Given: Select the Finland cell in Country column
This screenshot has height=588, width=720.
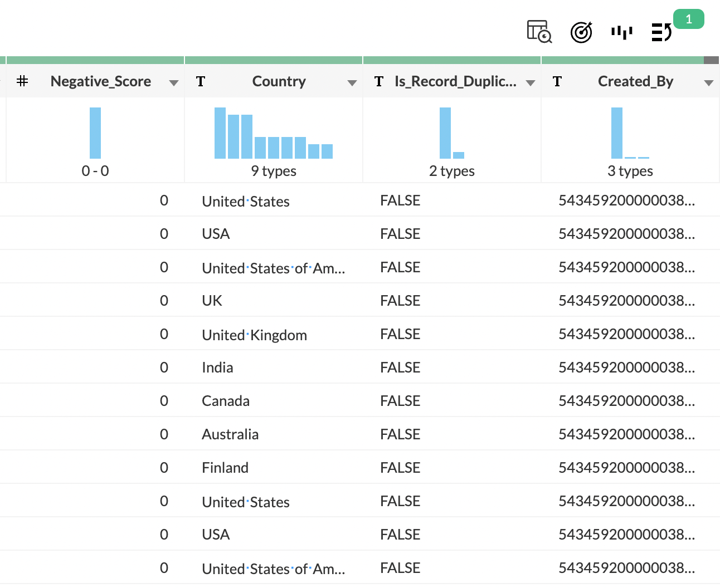Looking at the screenshot, I should point(225,468).
